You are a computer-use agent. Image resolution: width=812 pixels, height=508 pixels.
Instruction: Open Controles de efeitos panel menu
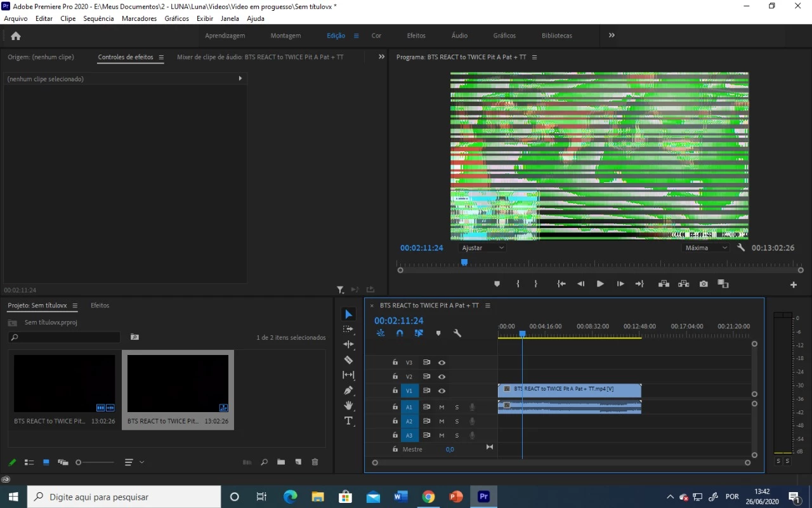click(x=161, y=57)
